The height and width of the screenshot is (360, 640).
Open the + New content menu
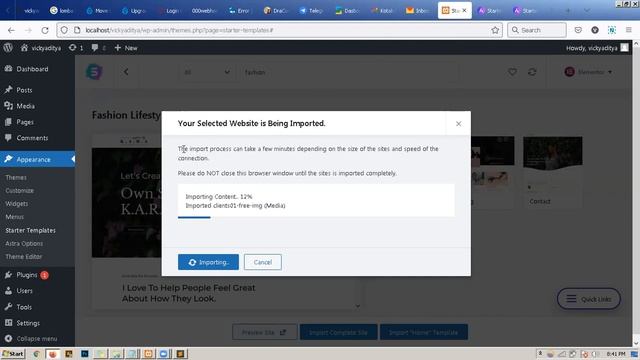pyautogui.click(x=126, y=48)
